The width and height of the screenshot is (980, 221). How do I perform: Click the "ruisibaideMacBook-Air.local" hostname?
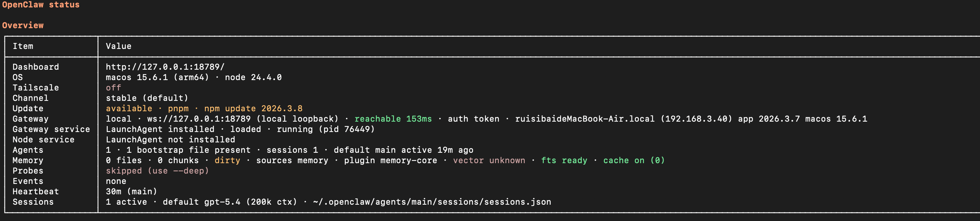(x=585, y=119)
